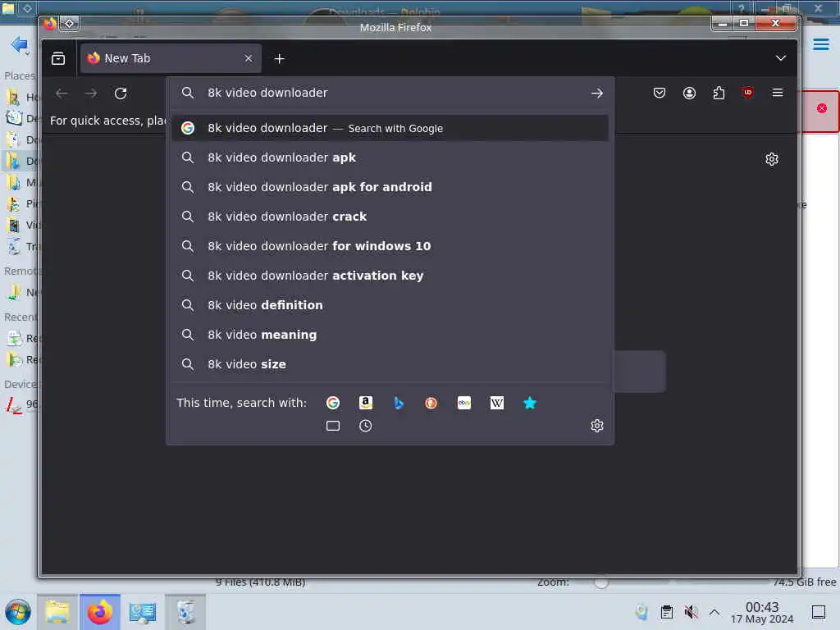Search in open Tabs icon
The width and height of the screenshot is (840, 630).
(x=333, y=426)
